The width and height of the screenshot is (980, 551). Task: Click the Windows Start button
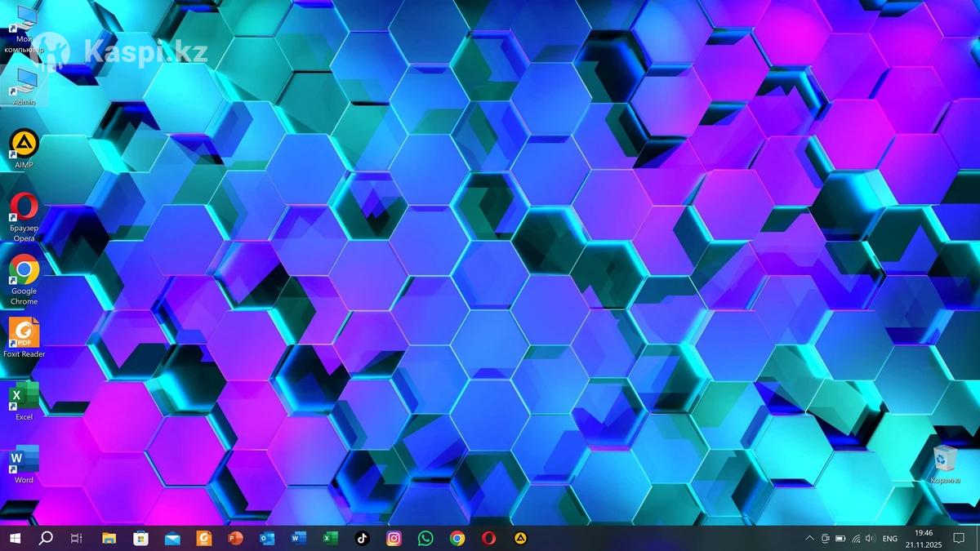click(x=15, y=538)
